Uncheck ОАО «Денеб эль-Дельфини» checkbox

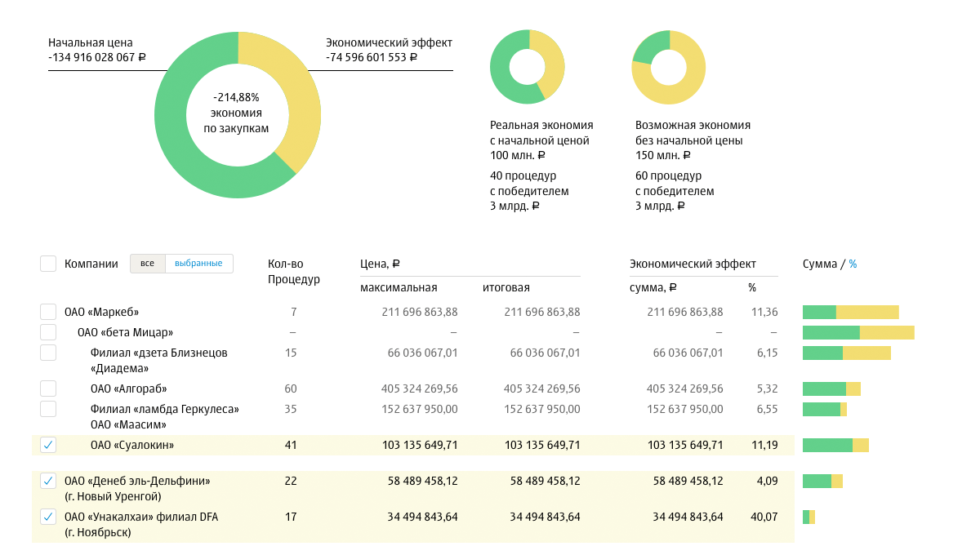click(48, 481)
